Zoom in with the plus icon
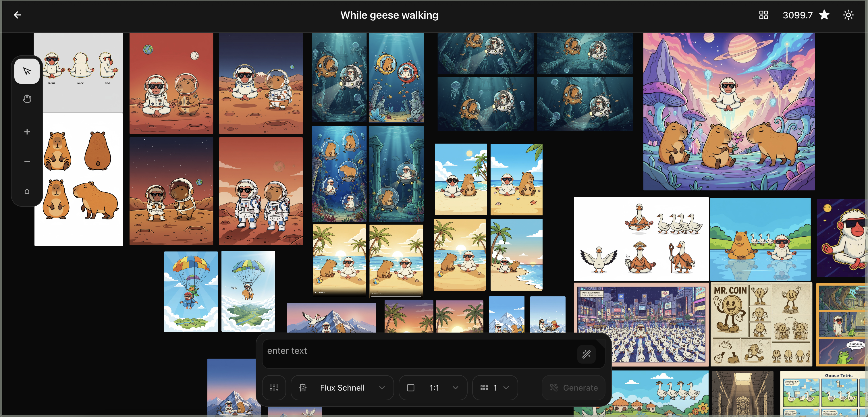Image resolution: width=868 pixels, height=417 pixels. click(x=27, y=132)
